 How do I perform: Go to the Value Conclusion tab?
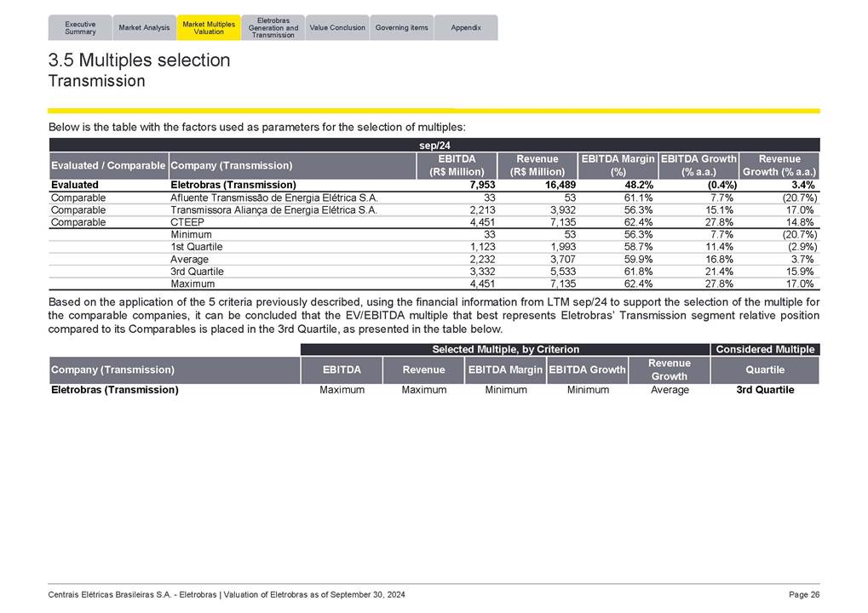point(336,27)
